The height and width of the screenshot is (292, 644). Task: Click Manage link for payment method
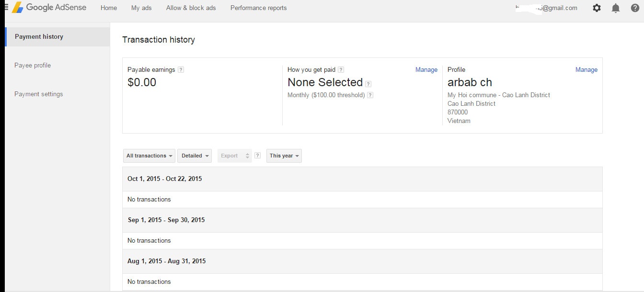coord(426,70)
